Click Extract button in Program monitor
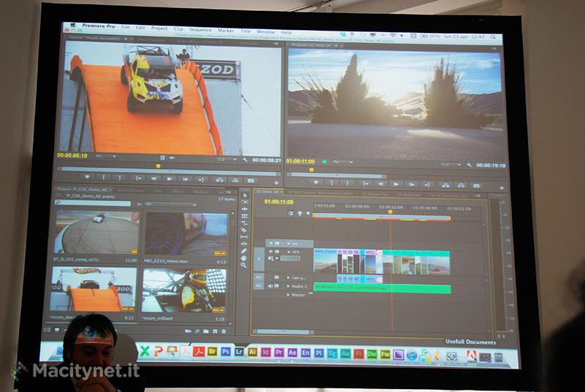The height and width of the screenshot is (392, 585). (461, 185)
